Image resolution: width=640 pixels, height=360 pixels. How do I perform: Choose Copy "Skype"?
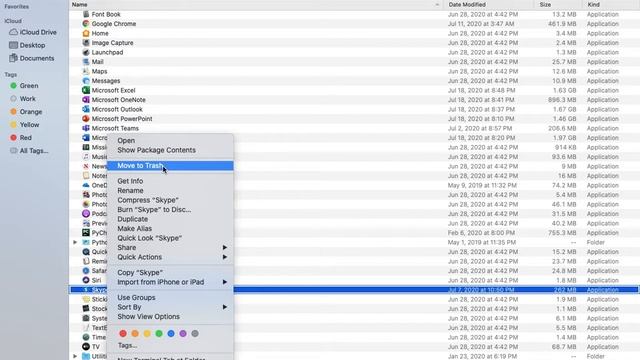[170, 273]
